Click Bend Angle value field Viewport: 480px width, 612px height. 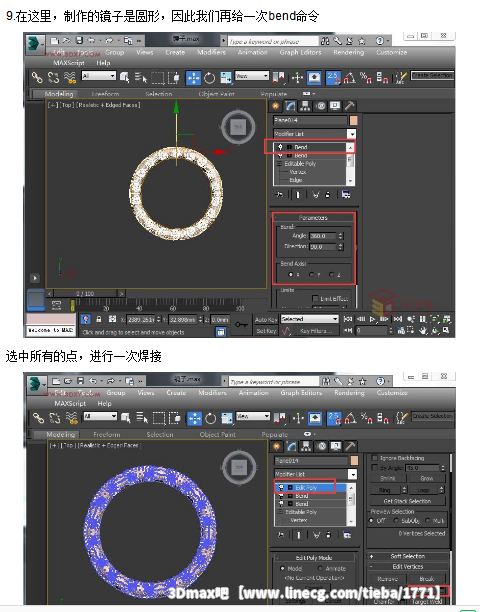point(323,236)
